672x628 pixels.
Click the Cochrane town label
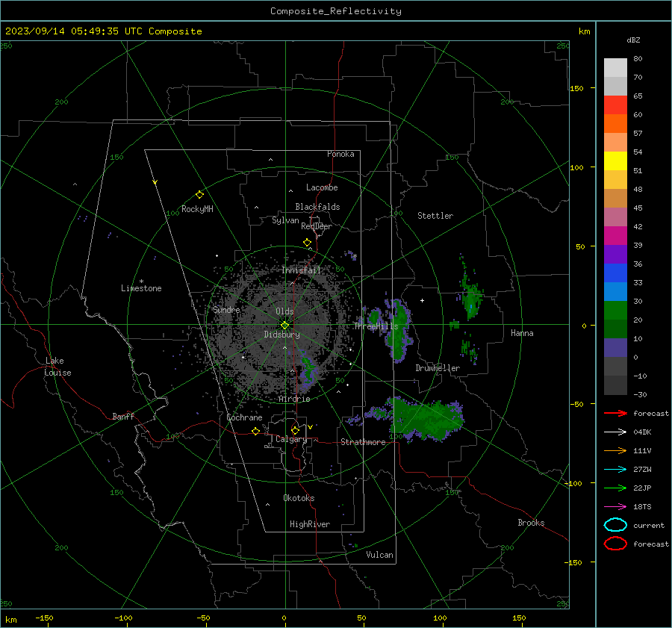point(244,417)
